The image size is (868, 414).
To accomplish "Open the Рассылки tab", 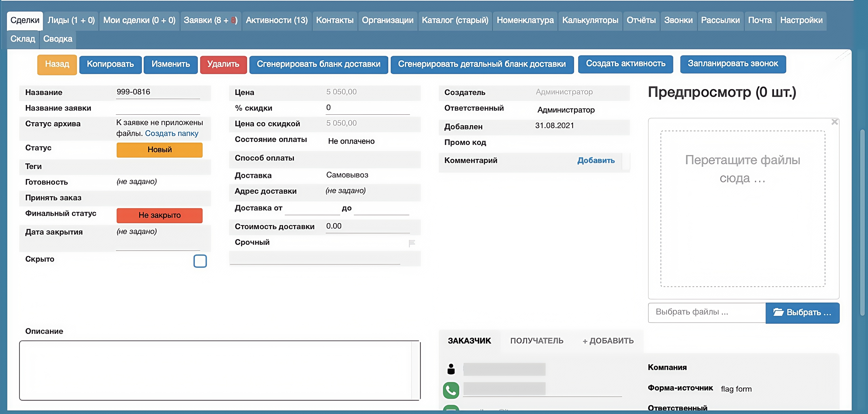I will point(720,21).
